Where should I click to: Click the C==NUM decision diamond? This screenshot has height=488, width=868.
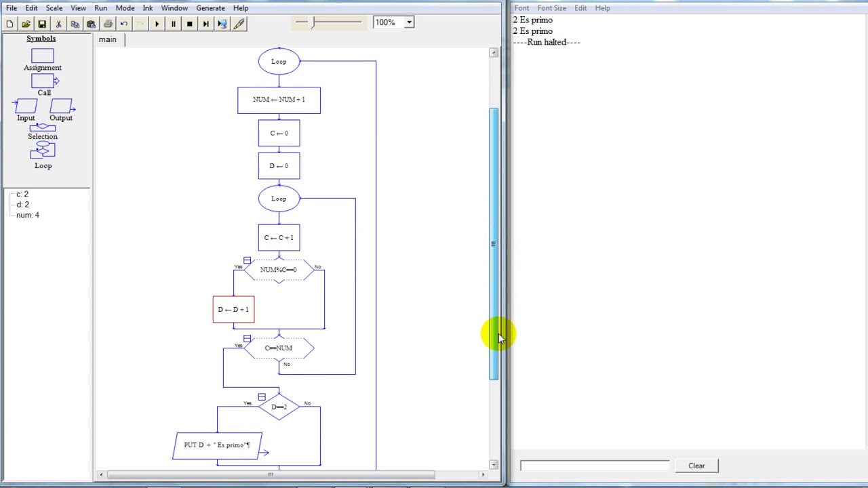279,348
